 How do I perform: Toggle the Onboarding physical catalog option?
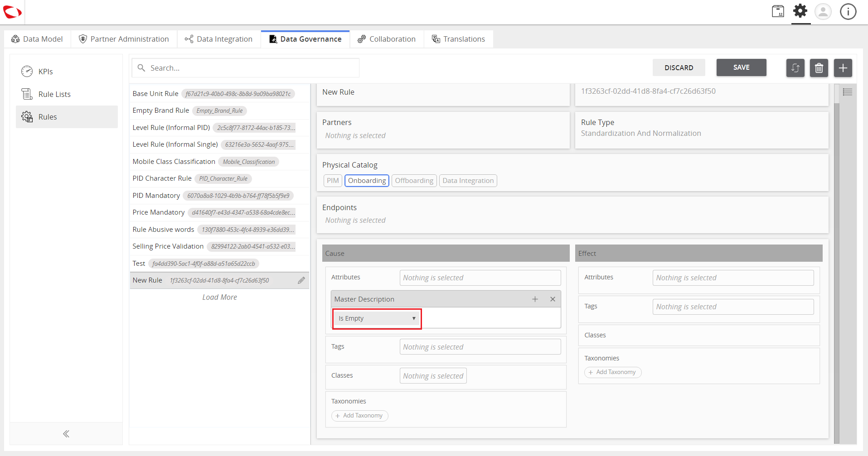click(x=367, y=181)
